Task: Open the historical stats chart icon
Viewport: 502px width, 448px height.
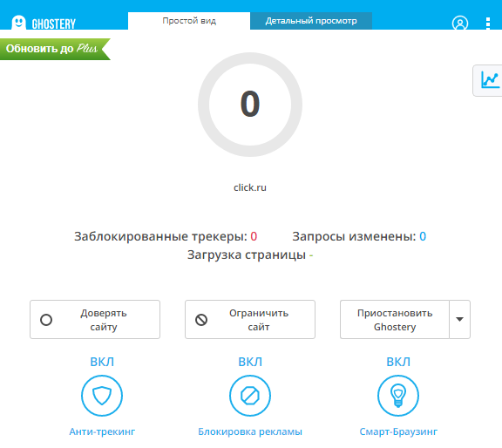Action: pos(489,80)
